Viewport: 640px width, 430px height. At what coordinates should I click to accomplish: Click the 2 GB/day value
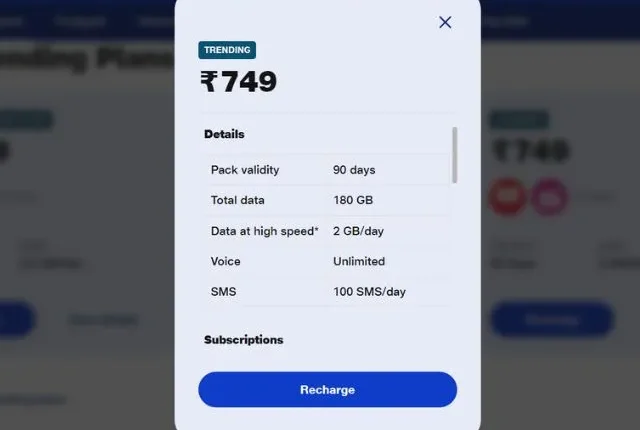pyautogui.click(x=358, y=231)
